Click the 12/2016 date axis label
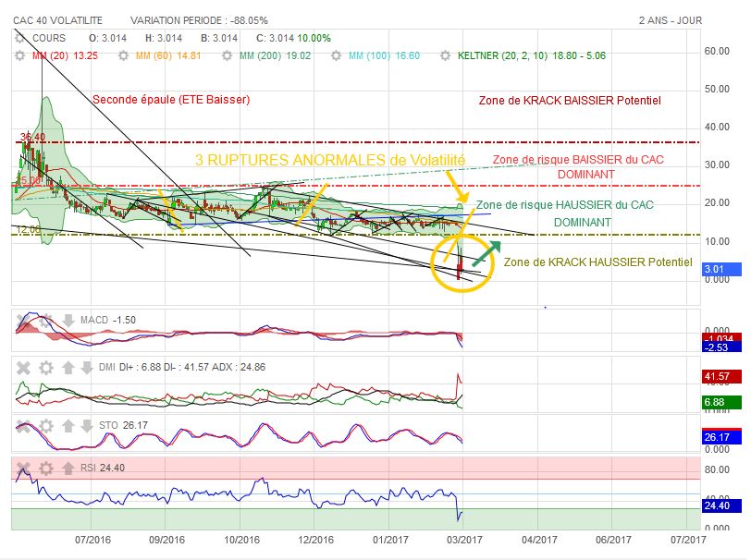 click(x=315, y=540)
